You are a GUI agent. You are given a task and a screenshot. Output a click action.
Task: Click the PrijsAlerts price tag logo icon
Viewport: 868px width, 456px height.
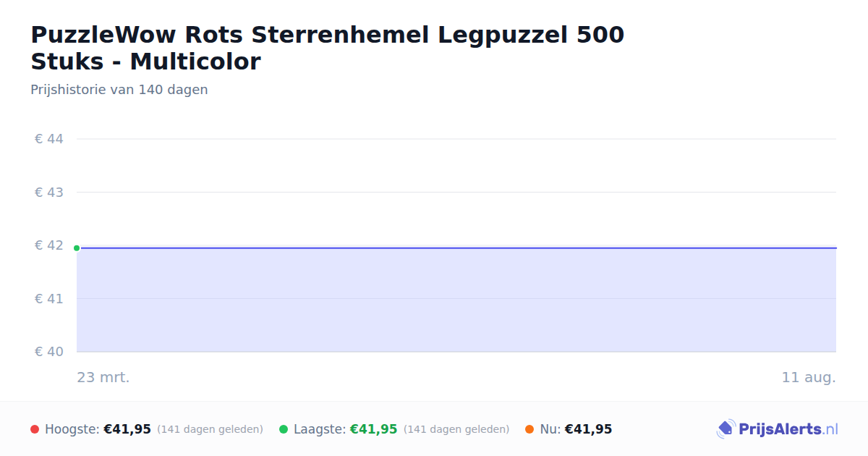726,429
